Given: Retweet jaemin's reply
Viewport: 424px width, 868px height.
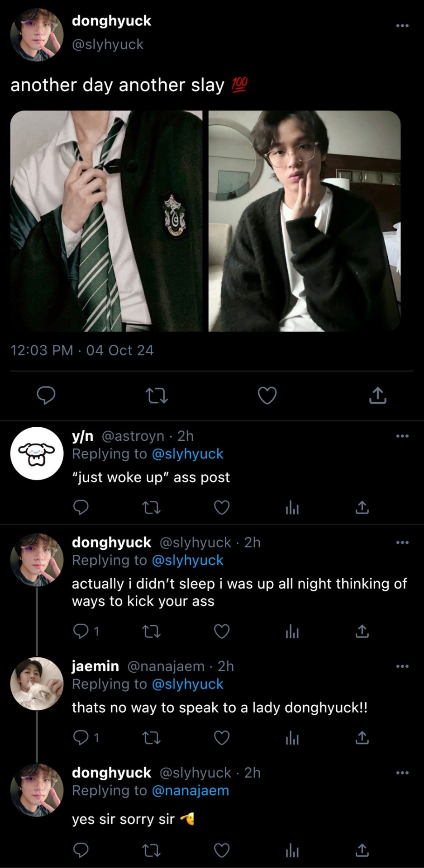Looking at the screenshot, I should point(151,738).
